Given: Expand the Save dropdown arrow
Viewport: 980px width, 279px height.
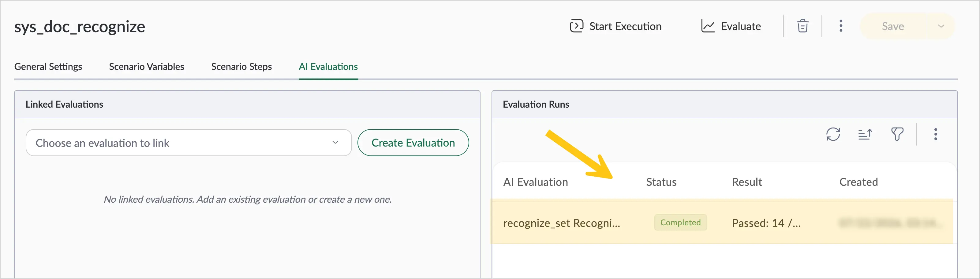Looking at the screenshot, I should 941,26.
